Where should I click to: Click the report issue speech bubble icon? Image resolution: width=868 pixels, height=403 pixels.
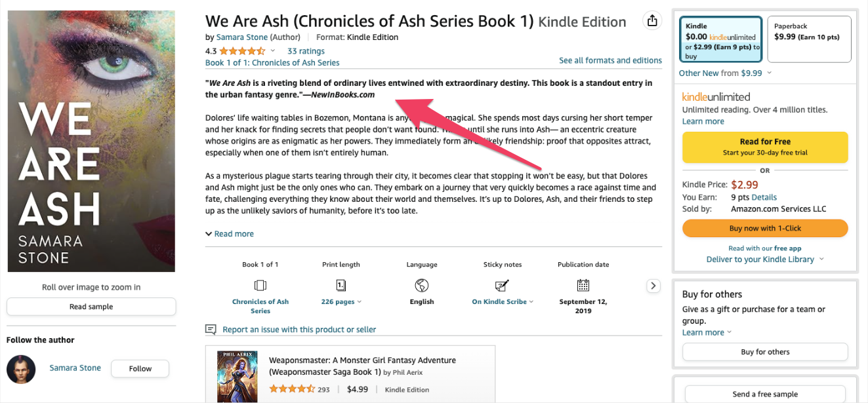(x=211, y=330)
